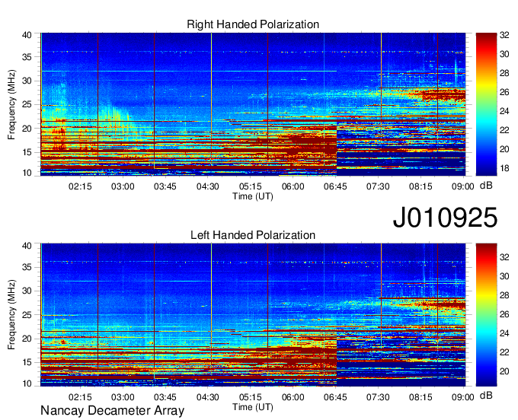Click 08:15 tick under right-handed plot
The height and width of the screenshot is (420, 518).
pyautogui.click(x=420, y=186)
